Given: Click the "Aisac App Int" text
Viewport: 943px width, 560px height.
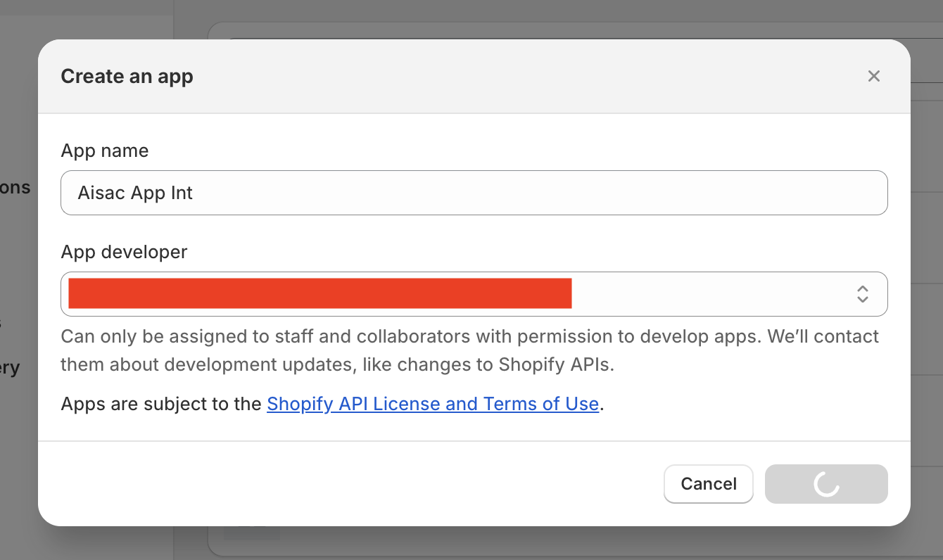Looking at the screenshot, I should click(x=135, y=193).
